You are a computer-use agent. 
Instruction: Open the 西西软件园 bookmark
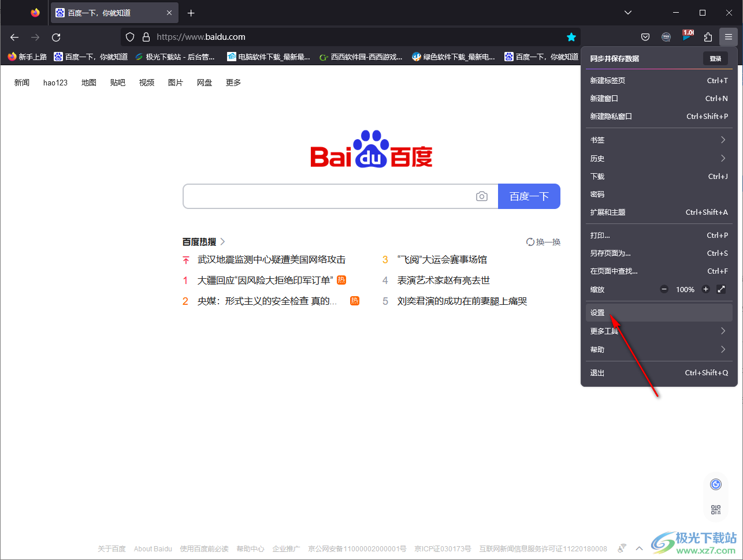[361, 57]
